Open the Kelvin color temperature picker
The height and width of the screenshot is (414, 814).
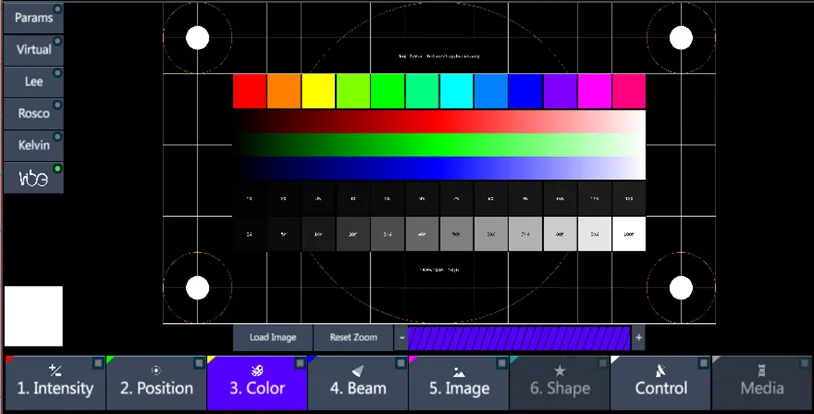[34, 145]
